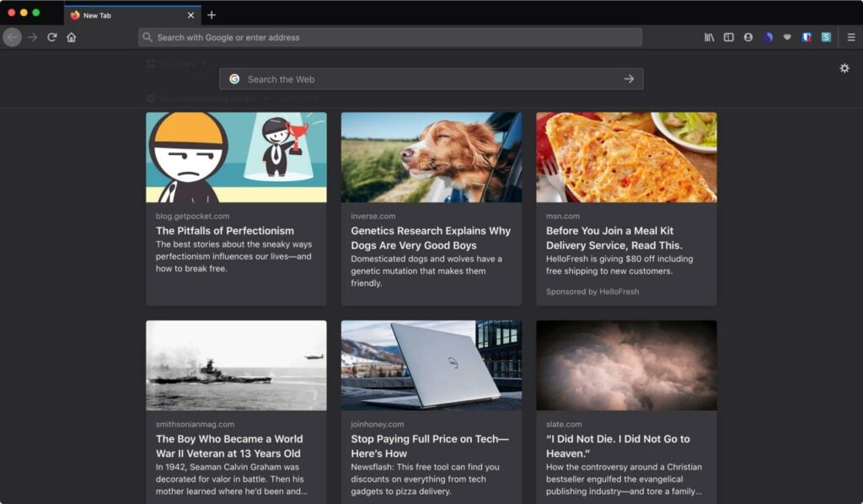Viewport: 863px width, 504px height.
Task: Click 'Domesticated dogs and wolves' description
Action: tap(426, 271)
